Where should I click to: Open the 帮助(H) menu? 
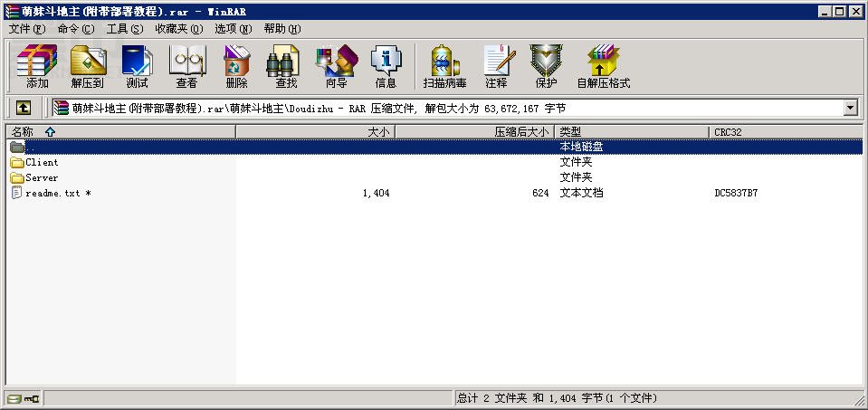pyautogui.click(x=282, y=29)
